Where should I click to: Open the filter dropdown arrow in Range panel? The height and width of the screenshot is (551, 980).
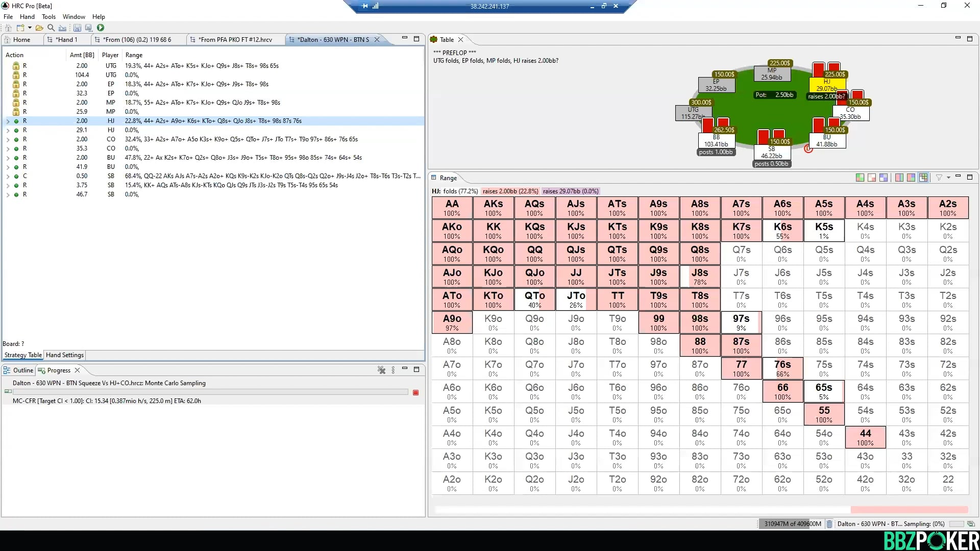pyautogui.click(x=948, y=178)
